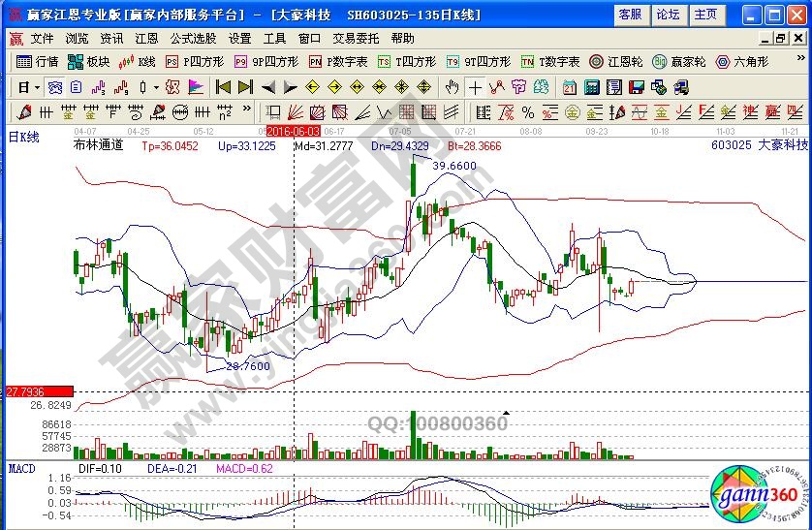Click the yellow diamond horizontal-expand icon

click(x=358, y=87)
